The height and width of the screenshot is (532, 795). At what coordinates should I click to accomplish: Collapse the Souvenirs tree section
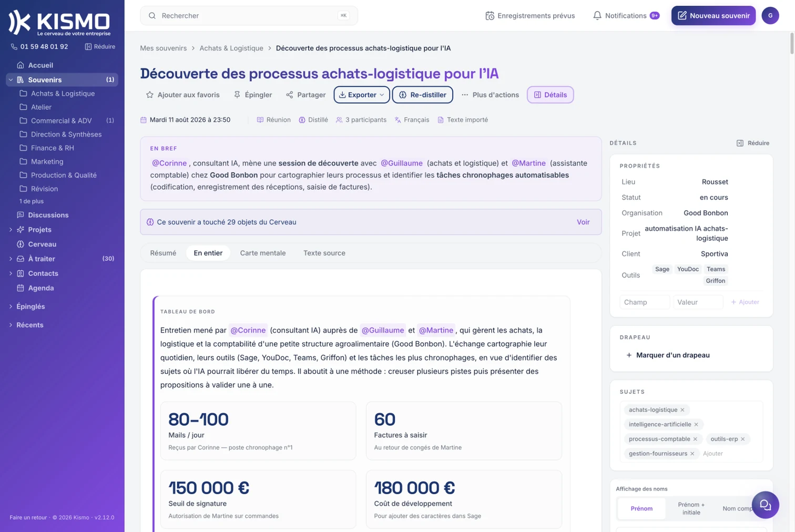tap(11, 80)
